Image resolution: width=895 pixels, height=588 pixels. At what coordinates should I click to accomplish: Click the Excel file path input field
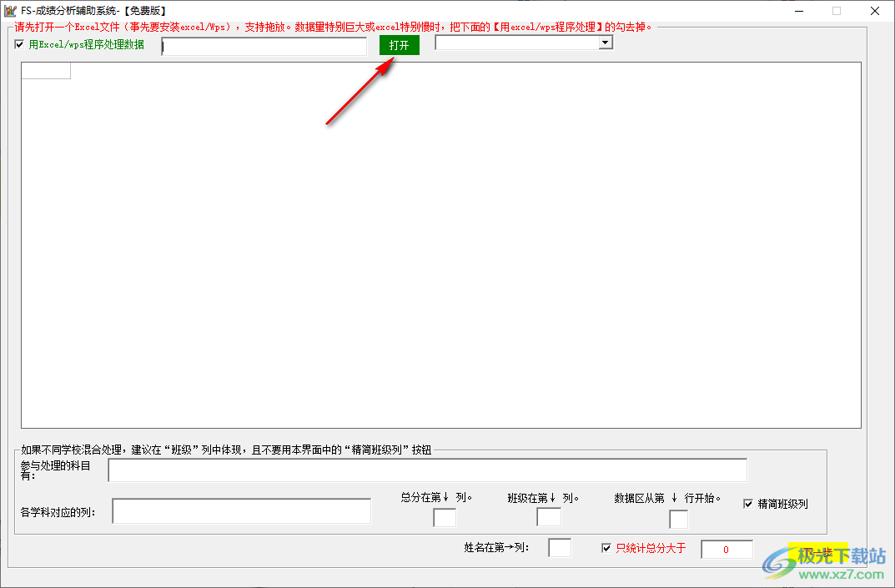[263, 47]
